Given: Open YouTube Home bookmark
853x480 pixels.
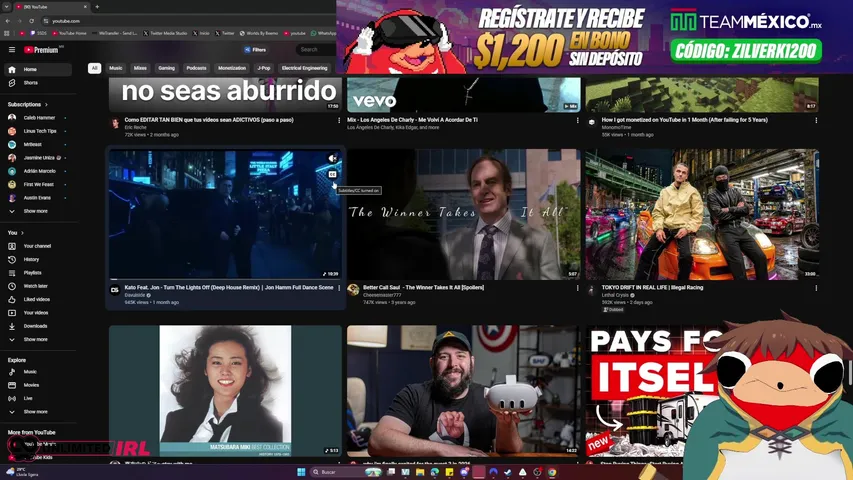Looking at the screenshot, I should [70, 33].
